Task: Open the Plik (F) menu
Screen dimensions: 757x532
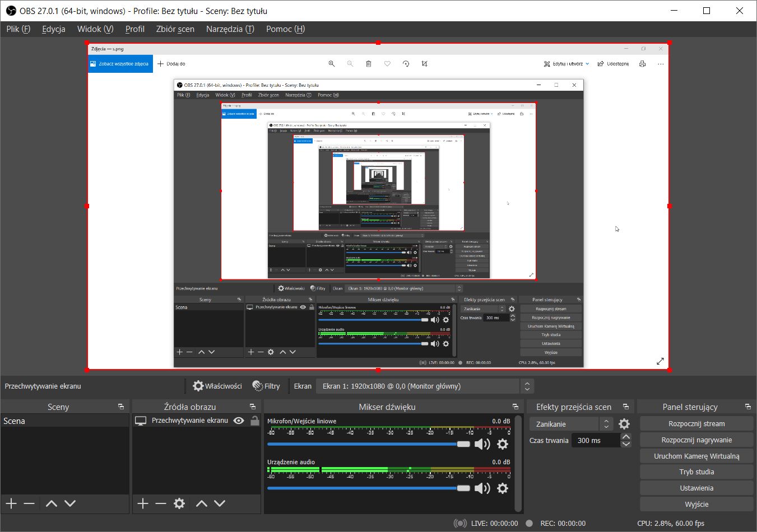Action: point(18,29)
